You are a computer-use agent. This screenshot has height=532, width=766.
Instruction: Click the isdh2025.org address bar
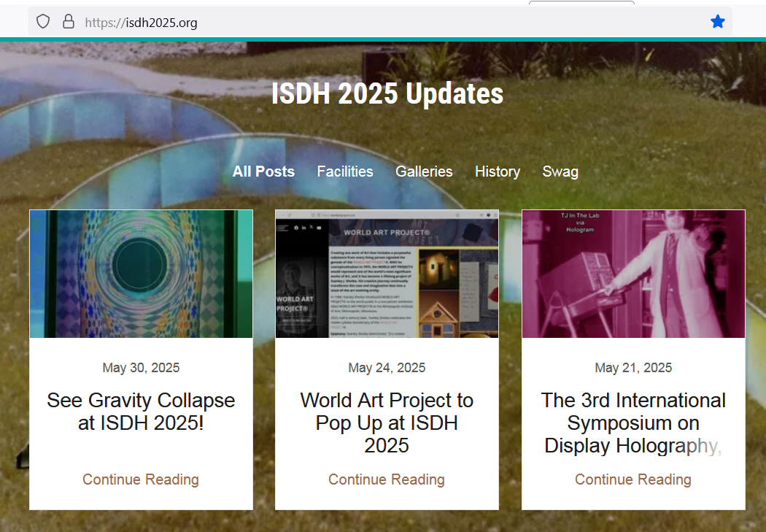click(x=380, y=21)
